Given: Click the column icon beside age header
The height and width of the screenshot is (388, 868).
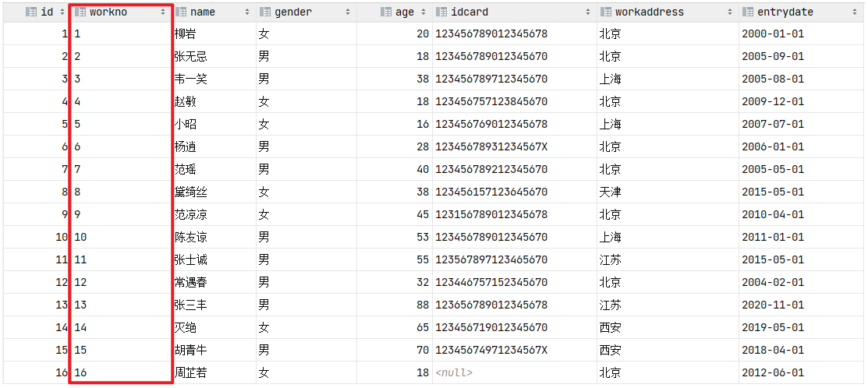Looking at the screenshot, I should pyautogui.click(x=386, y=12).
